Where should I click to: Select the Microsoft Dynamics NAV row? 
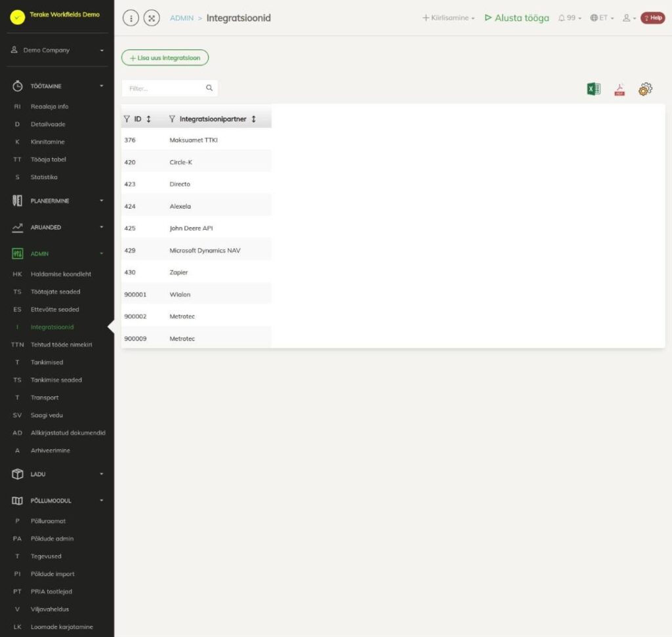click(196, 251)
